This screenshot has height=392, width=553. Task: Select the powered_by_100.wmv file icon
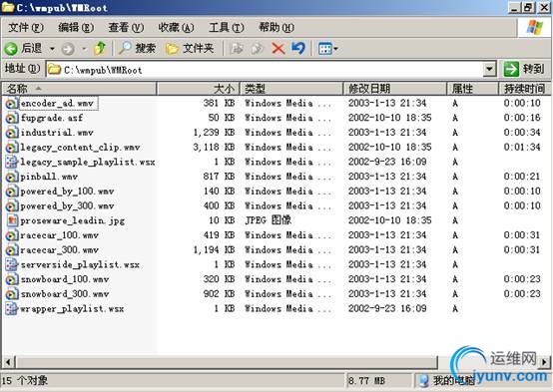[x=11, y=192]
